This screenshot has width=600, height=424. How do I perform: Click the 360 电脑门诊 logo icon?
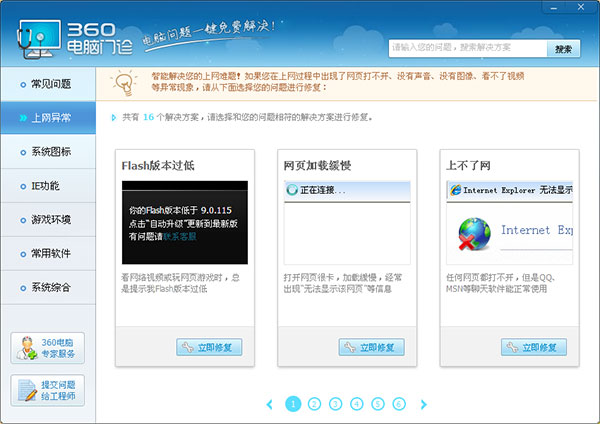click(x=39, y=39)
